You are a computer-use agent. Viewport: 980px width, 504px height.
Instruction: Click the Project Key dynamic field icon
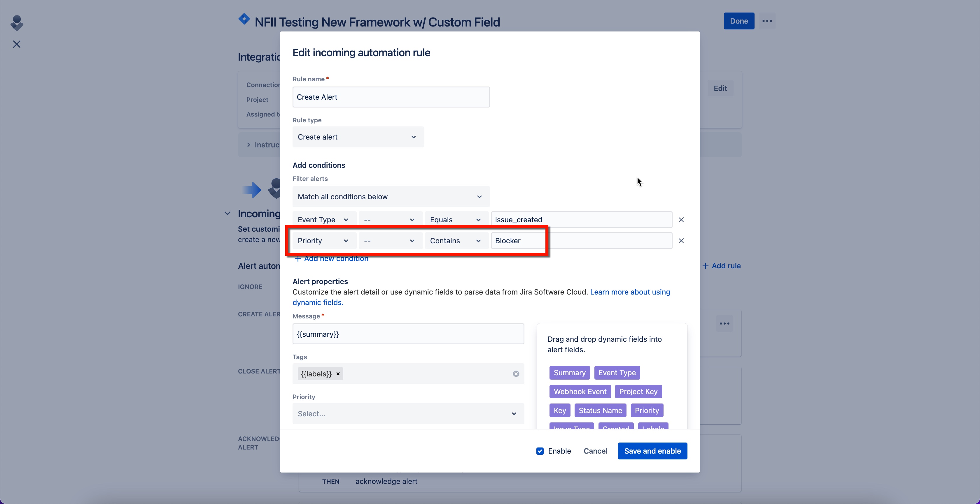[638, 392]
